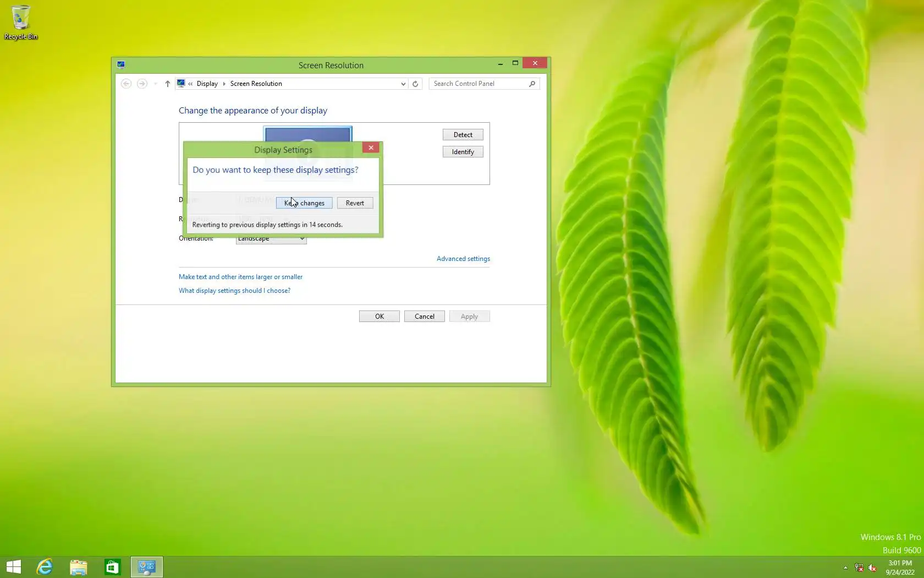Viewport: 924px width, 578px height.
Task: Open the Recycle Bin desktop icon
Action: pyautogui.click(x=21, y=23)
